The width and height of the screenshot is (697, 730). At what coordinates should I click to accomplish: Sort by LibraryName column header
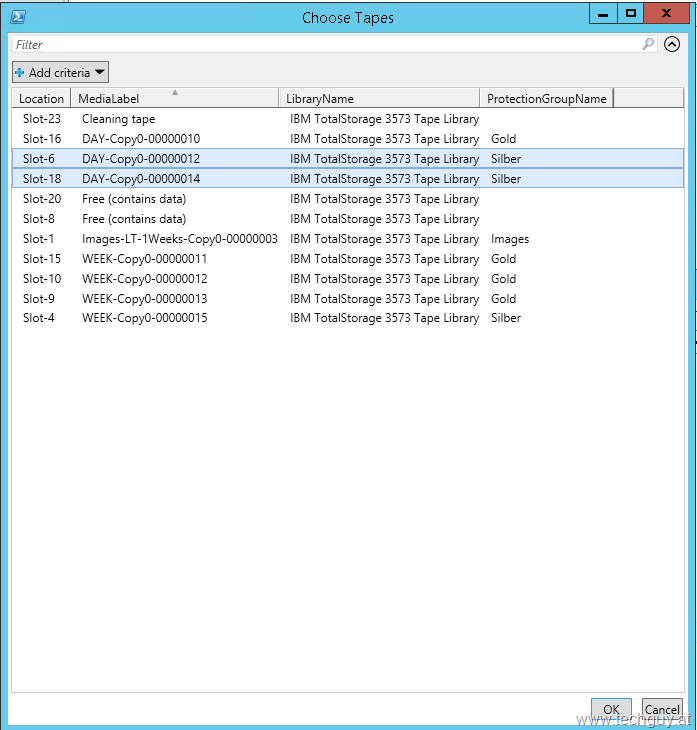(379, 99)
